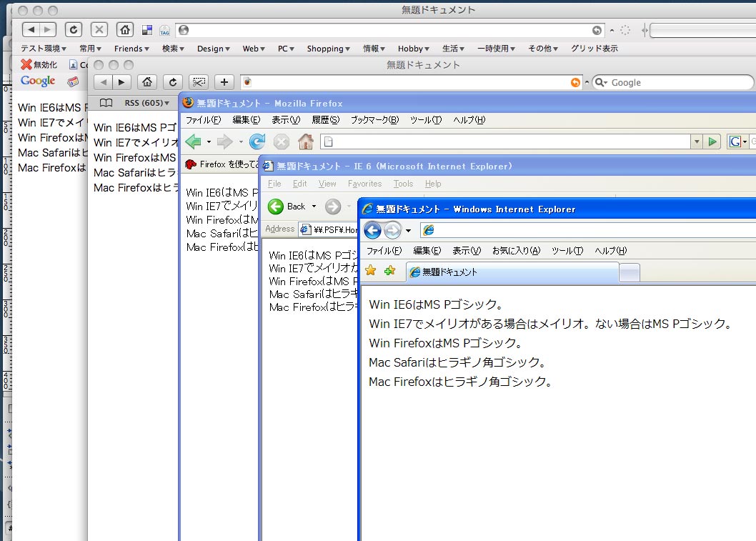Open the back-history dropdown arrow in Mozilla Firefox
Viewport: 756px width, 541px height.
[209, 142]
